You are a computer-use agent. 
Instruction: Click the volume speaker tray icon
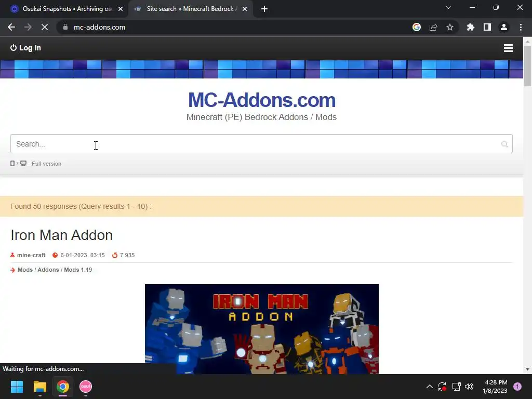pos(469,387)
